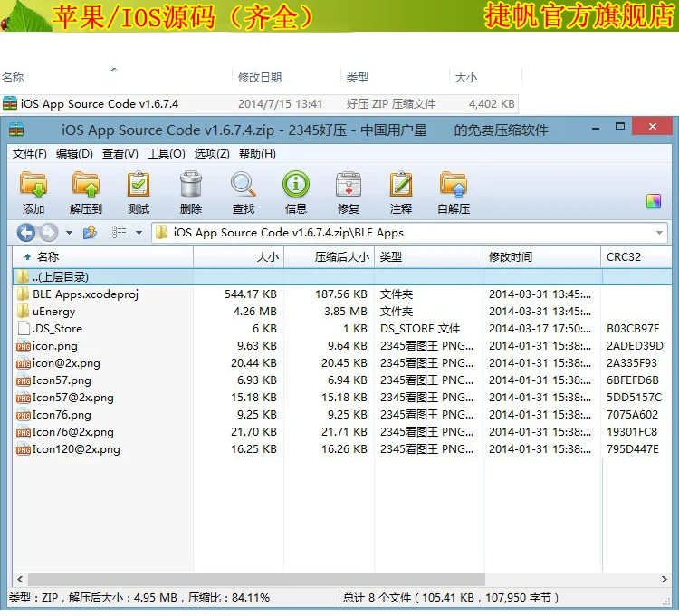Open the 文件(F) menu
The height and width of the screenshot is (616, 679).
pyautogui.click(x=29, y=154)
